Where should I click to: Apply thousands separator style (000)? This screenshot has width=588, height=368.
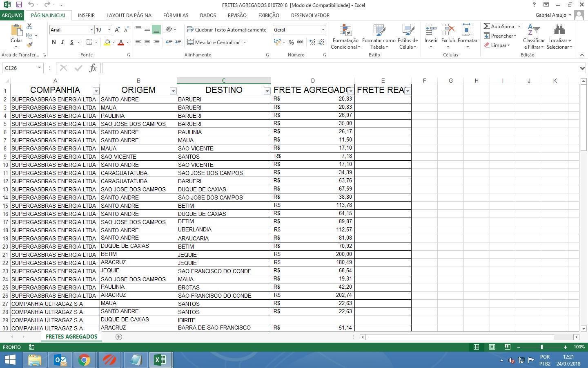coord(300,42)
